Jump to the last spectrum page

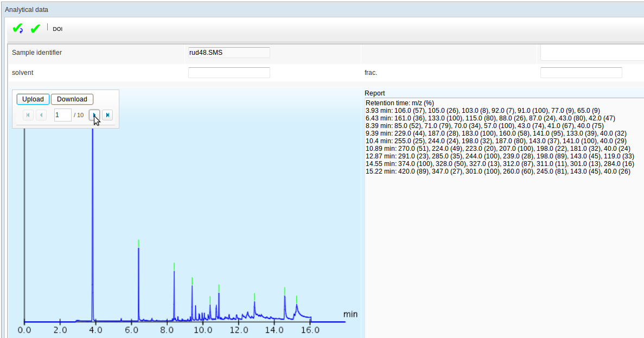(x=107, y=114)
